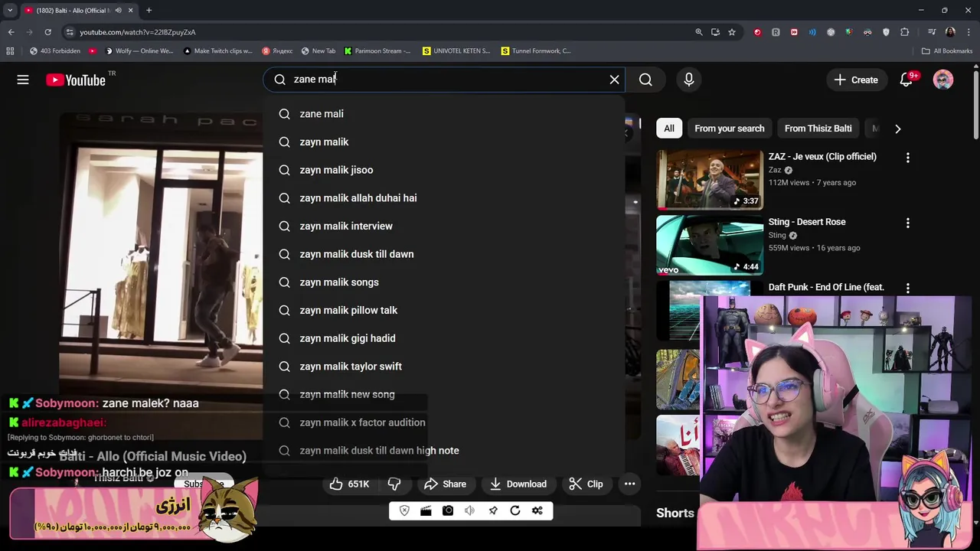980x551 pixels.
Task: Clear the search box with the X
Action: click(614, 80)
